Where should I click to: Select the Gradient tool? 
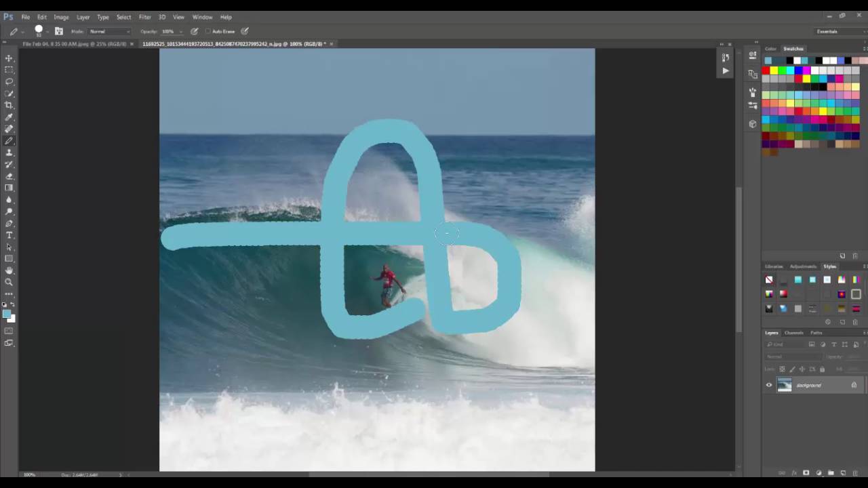[9, 188]
